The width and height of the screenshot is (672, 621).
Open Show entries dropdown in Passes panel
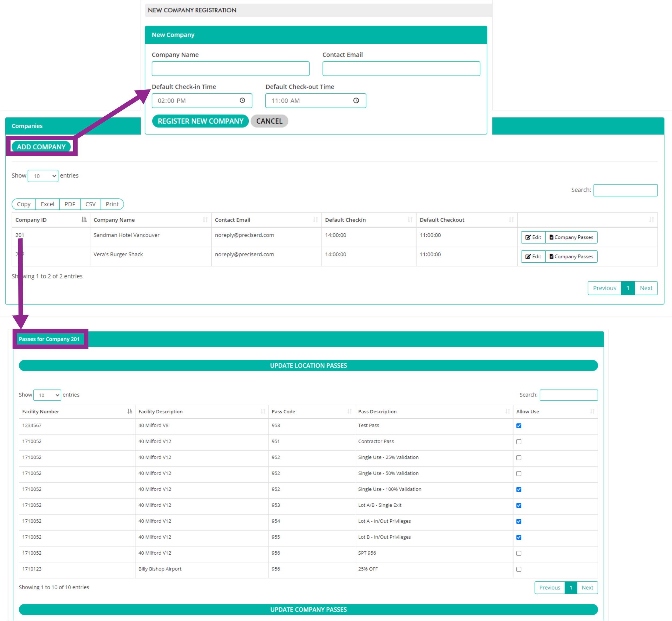point(47,395)
